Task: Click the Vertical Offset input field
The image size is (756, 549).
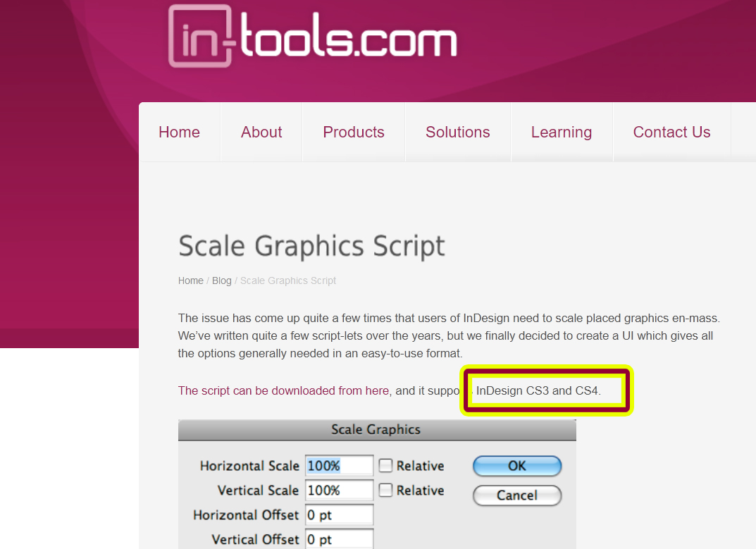Action: 339,539
